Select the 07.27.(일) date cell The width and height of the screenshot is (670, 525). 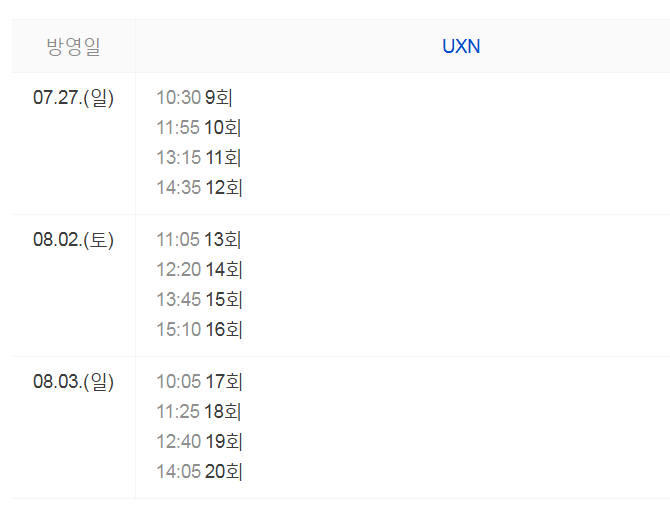point(73,98)
